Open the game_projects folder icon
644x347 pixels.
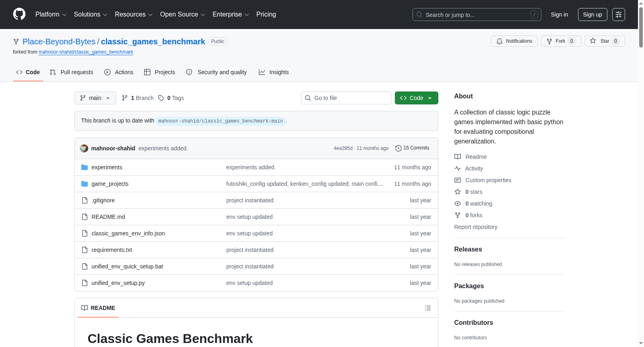85,184
